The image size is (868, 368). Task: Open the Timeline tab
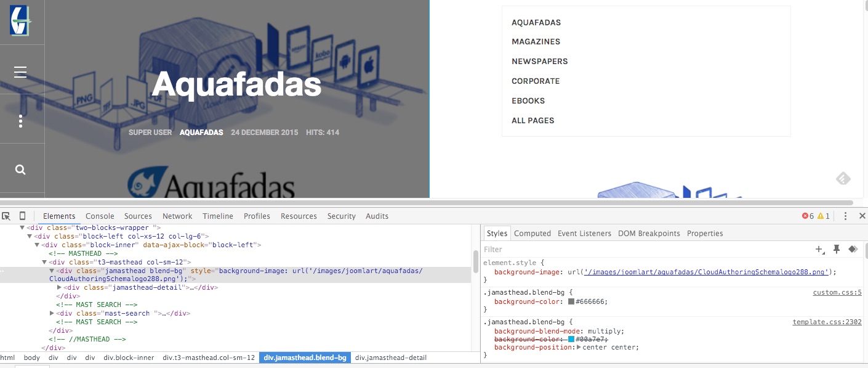(218, 216)
